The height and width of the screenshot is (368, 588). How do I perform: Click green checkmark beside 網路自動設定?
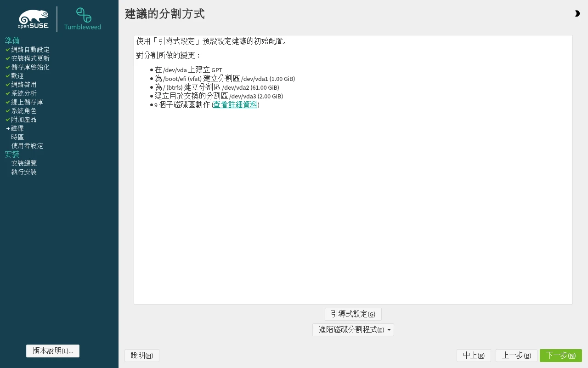(8, 50)
